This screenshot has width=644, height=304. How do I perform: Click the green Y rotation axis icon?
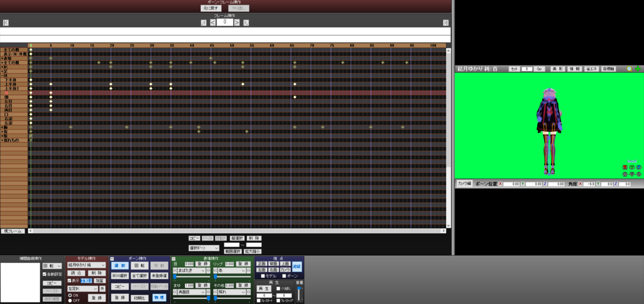coord(632,167)
